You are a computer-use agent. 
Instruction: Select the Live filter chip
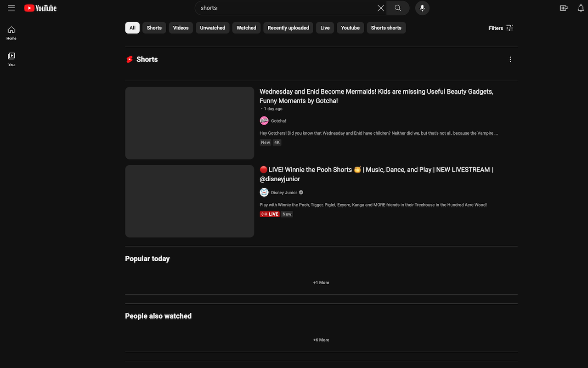[x=325, y=28]
